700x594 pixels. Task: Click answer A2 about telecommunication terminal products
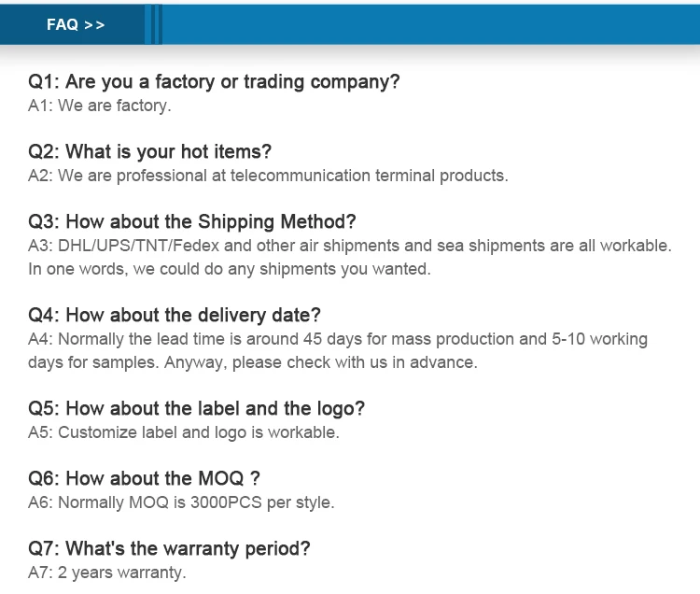click(x=268, y=176)
